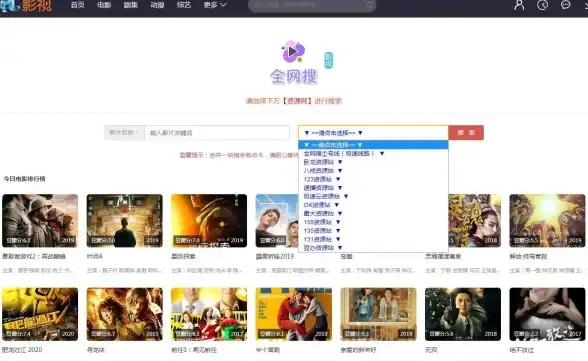Choose the 全网搜 line option (极速线路)
588x361 pixels.
pos(373,153)
